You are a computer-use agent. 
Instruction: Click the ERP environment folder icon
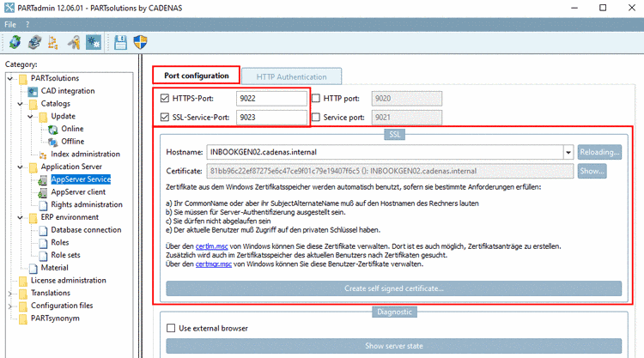pos(33,217)
